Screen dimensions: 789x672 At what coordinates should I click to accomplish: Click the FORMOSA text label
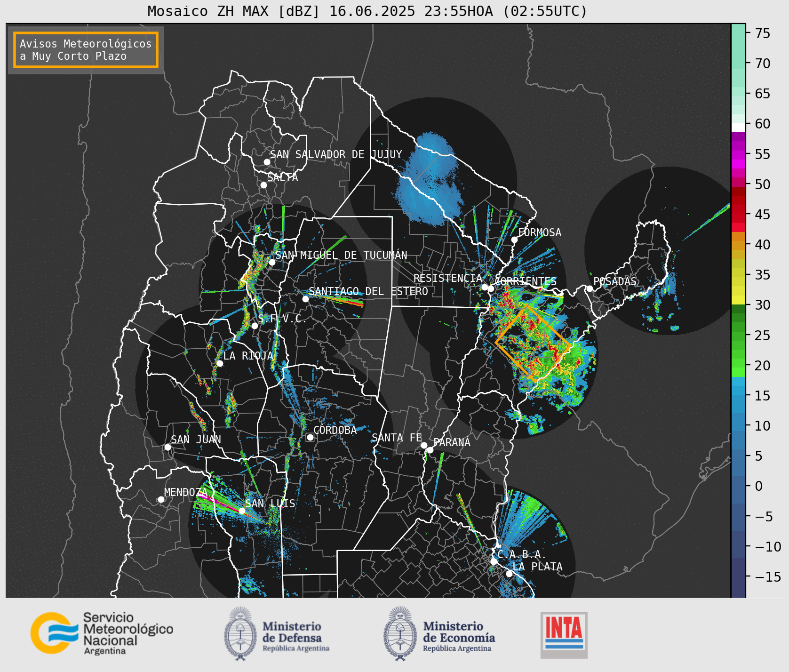[540, 232]
